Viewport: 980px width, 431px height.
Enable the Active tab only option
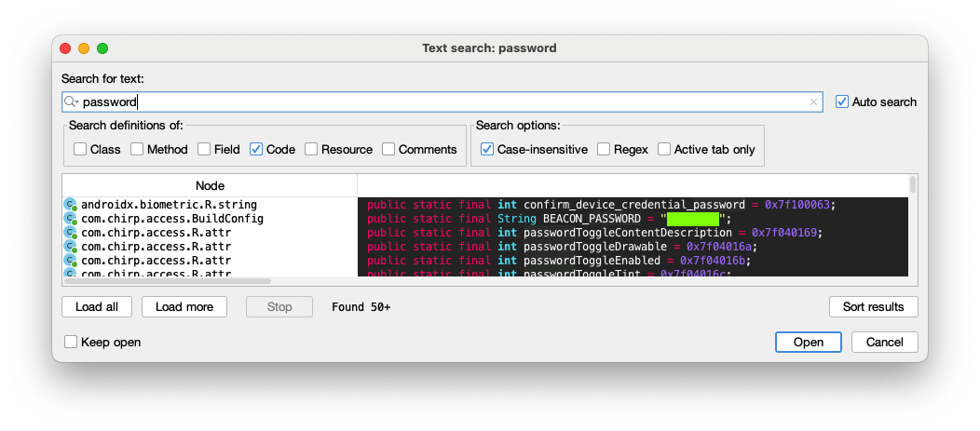[x=664, y=149]
